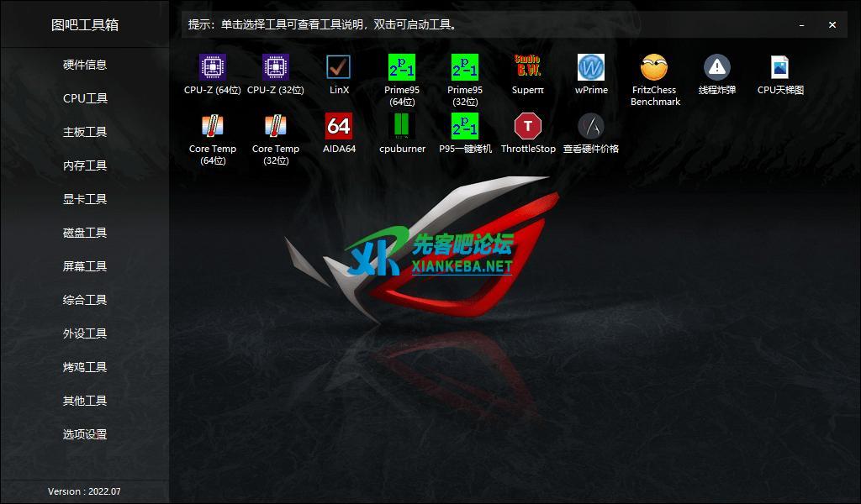Switch to the 显卡工具 category
861x504 pixels.
tap(85, 199)
